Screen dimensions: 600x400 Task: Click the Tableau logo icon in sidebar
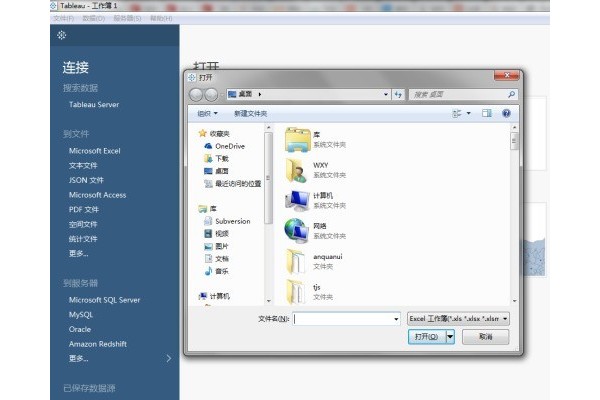pos(62,35)
